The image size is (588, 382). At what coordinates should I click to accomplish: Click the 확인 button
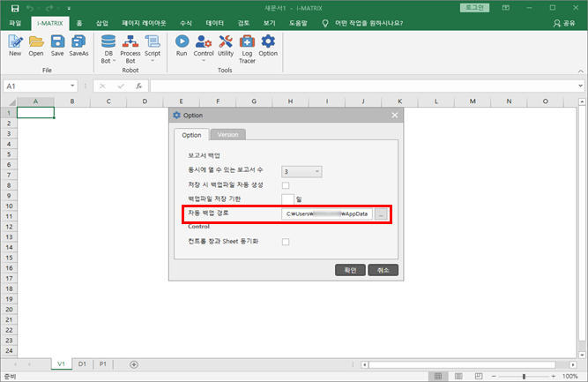(x=350, y=270)
